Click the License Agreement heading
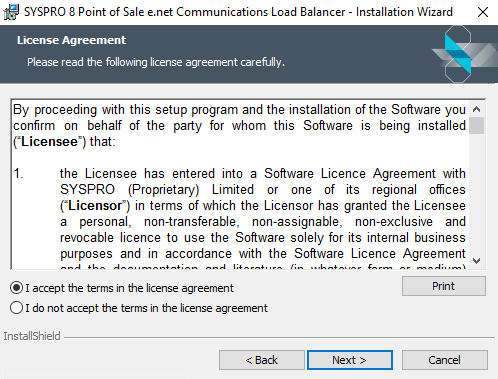Image resolution: width=498 pixels, height=379 pixels. 71,40
